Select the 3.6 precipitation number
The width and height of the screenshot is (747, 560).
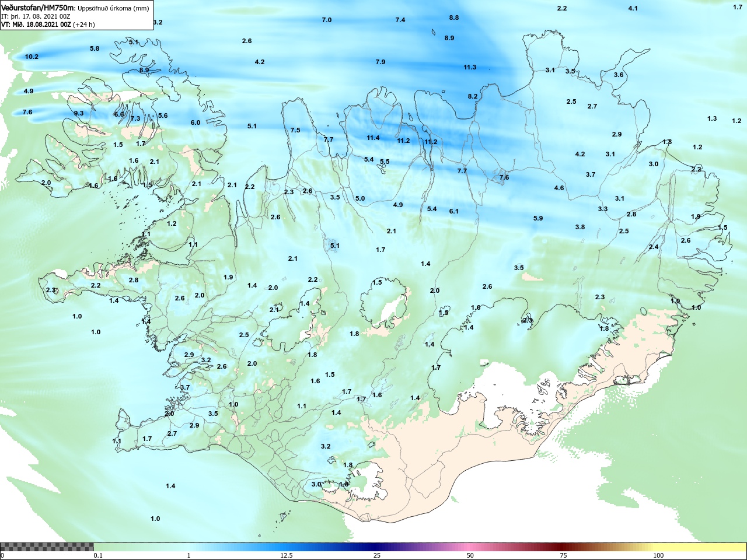coord(619,75)
